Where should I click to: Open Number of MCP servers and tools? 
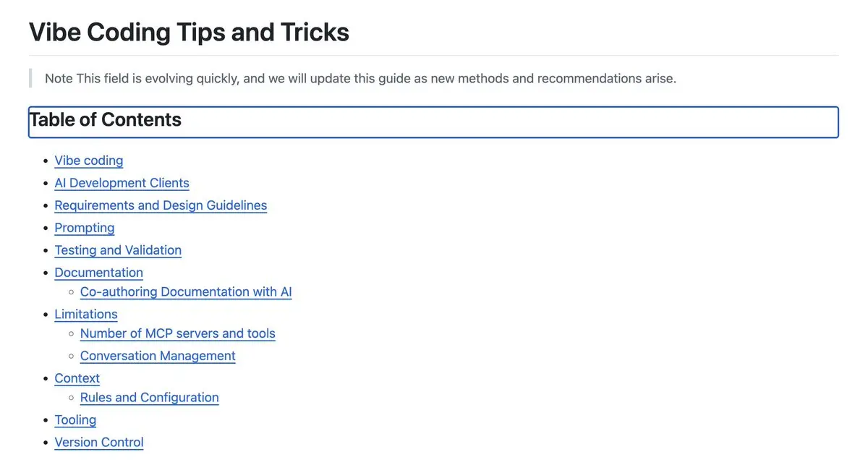pos(178,334)
